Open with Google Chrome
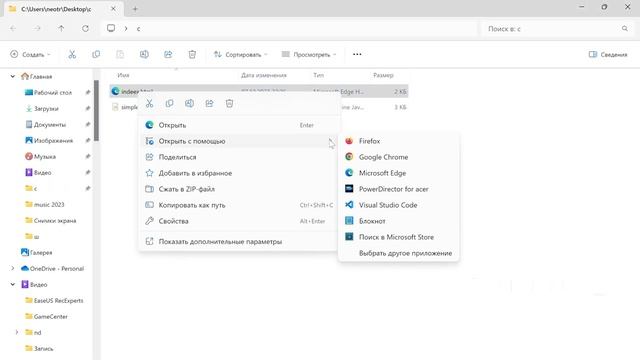 pyautogui.click(x=399, y=157)
